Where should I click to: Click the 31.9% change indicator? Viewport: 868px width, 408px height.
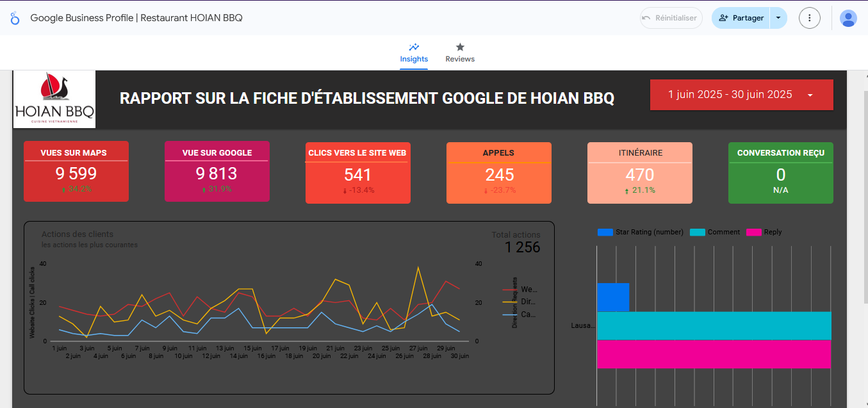tap(217, 190)
